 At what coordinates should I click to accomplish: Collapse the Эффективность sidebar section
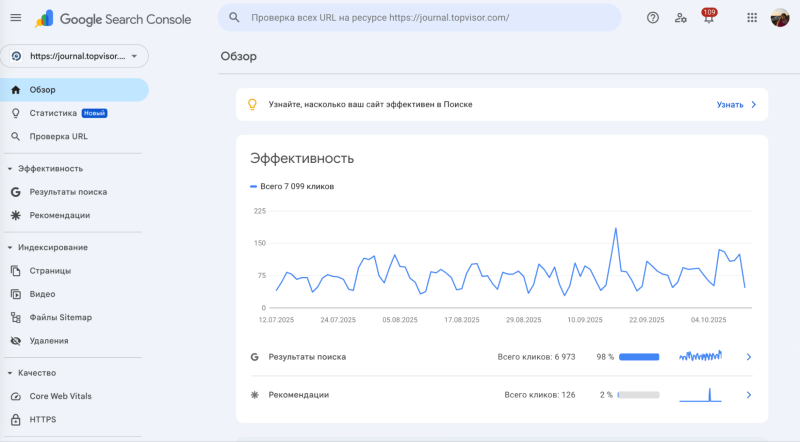(10, 168)
